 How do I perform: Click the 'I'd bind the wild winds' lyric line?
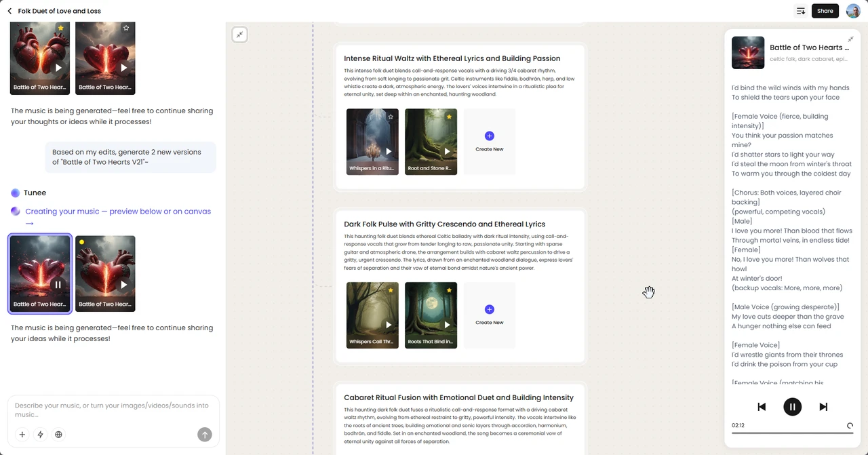coord(791,87)
